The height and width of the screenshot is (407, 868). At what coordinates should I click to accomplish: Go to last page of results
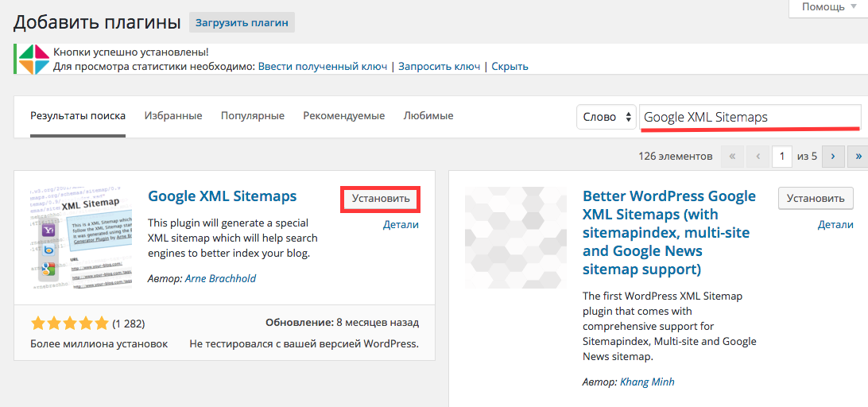coord(858,156)
